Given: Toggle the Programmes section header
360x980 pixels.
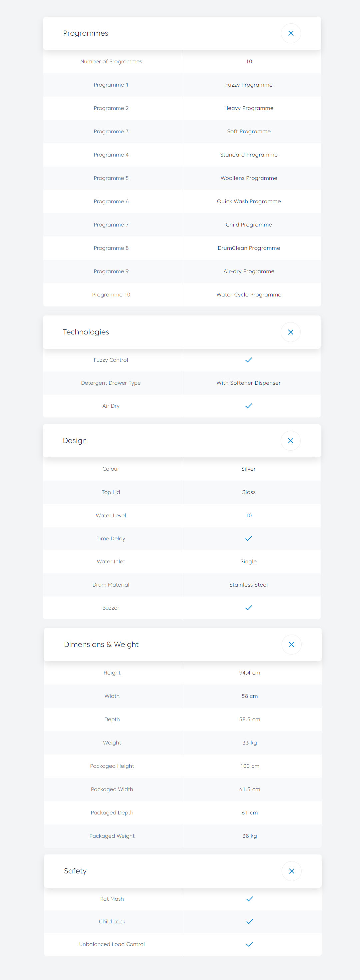Looking at the screenshot, I should click(86, 34).
